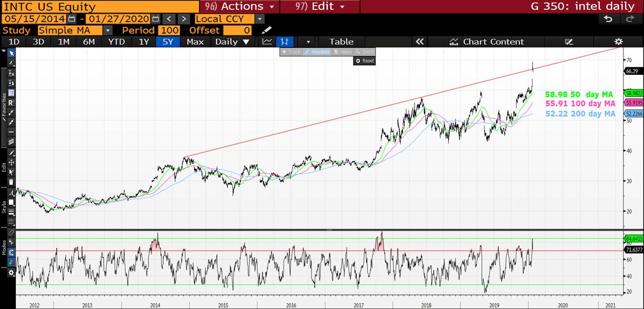Click the Table button
Viewport: 644px width, 309px height.
click(341, 42)
